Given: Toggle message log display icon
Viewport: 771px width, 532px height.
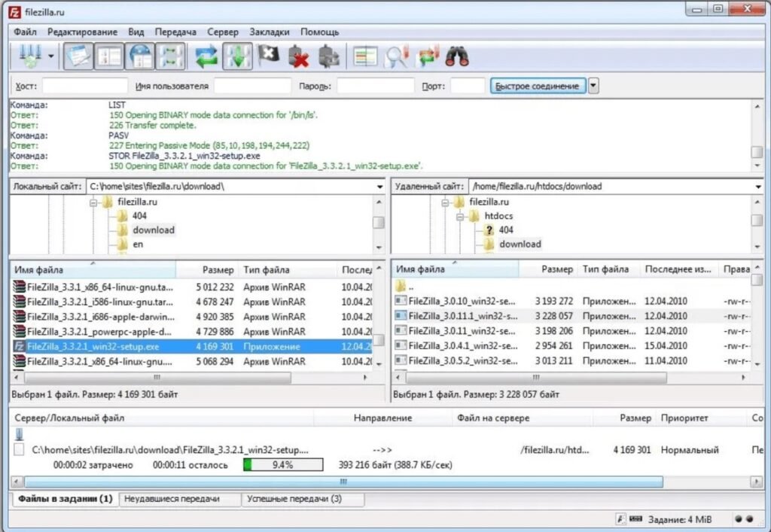Looking at the screenshot, I should 78,56.
